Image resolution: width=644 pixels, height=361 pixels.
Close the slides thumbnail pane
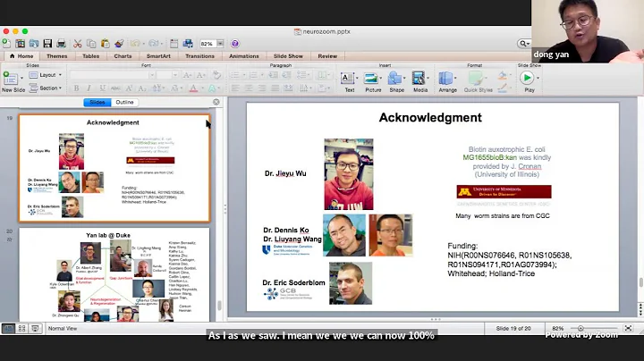(x=216, y=102)
